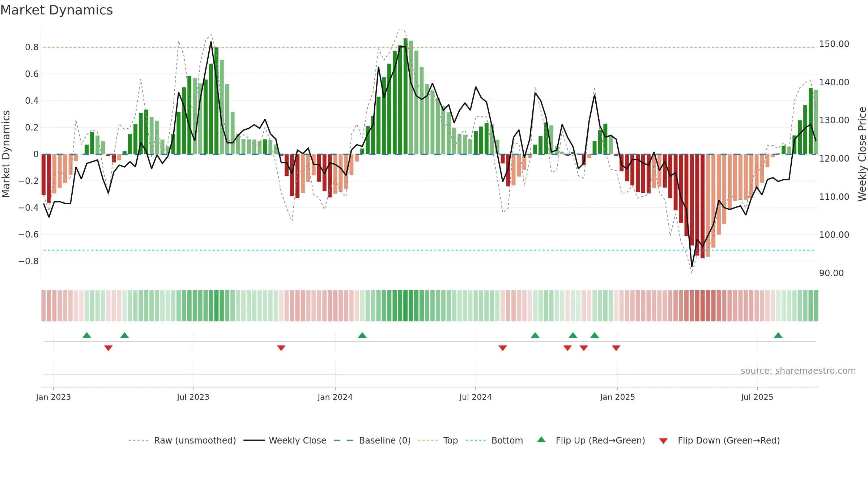
Task: Select the flip-up marker shortly after Jan 2024
Action: click(362, 335)
